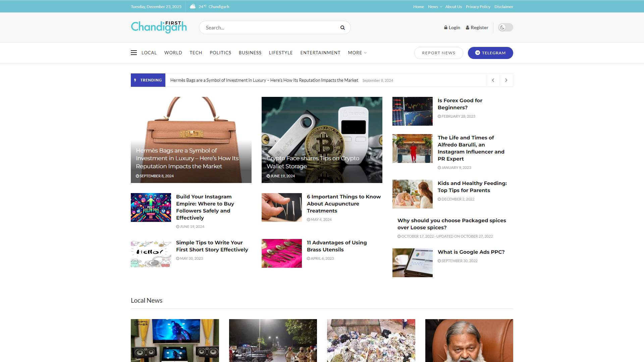
Task: Click inside the Search input field
Action: coord(268,27)
